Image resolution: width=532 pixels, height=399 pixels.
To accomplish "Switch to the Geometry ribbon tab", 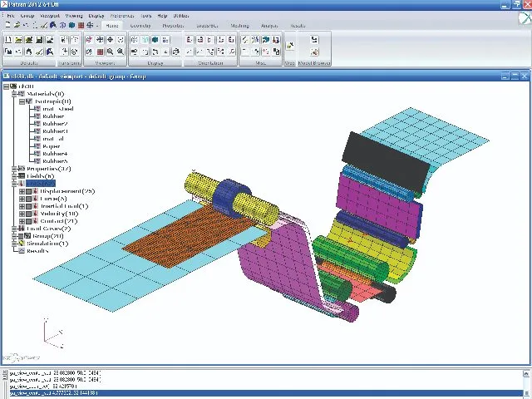I will (140, 25).
